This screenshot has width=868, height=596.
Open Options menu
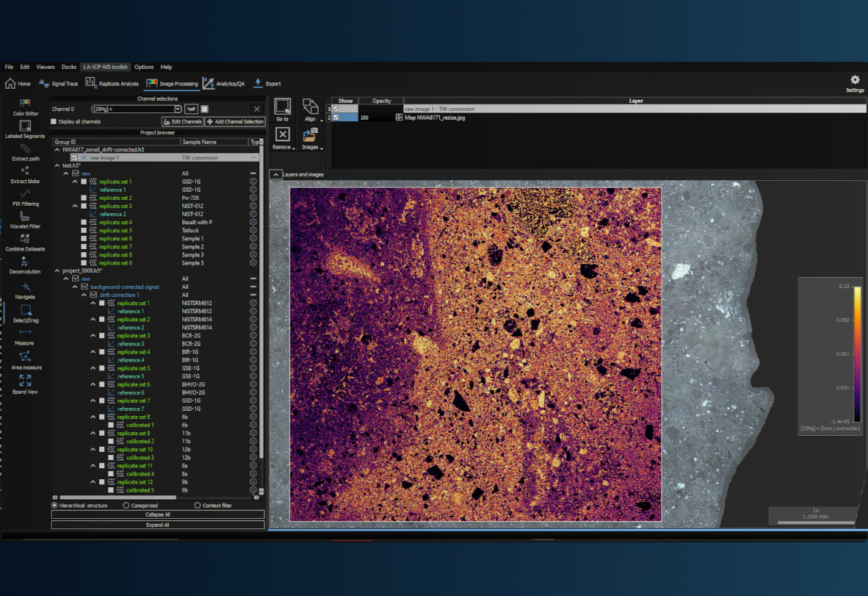pos(144,67)
